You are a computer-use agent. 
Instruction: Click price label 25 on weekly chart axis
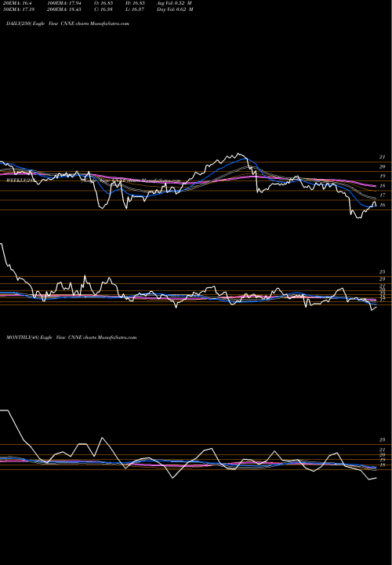point(382,272)
